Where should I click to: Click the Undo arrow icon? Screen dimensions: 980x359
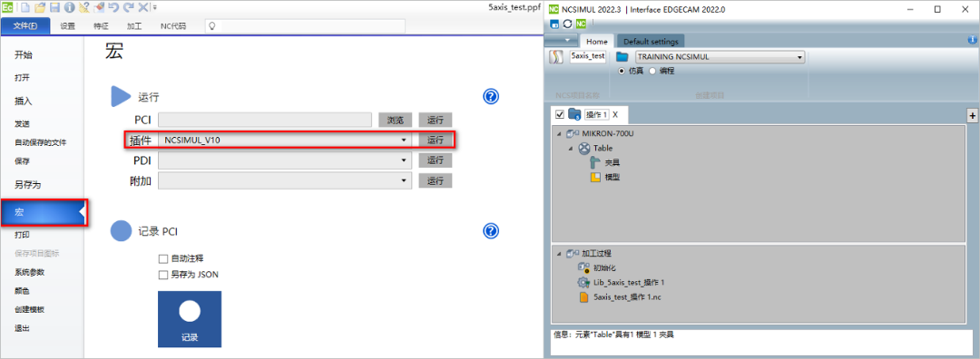tap(113, 7)
